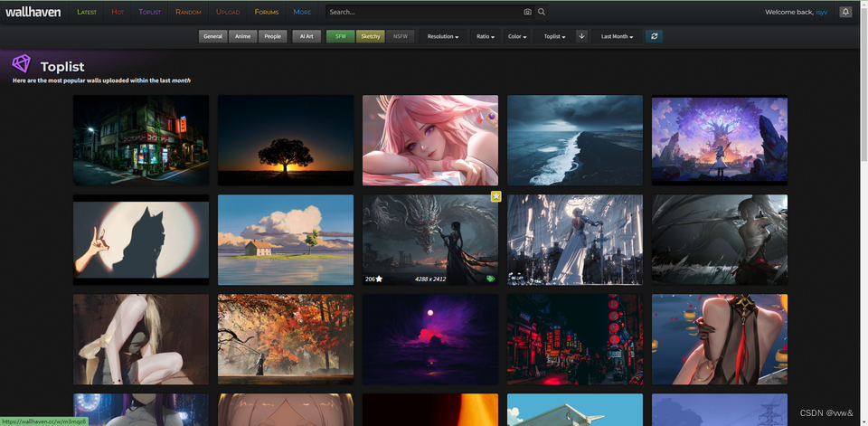Viewport: 868px width, 426px height.
Task: Open the Ratio dropdown
Action: (486, 36)
